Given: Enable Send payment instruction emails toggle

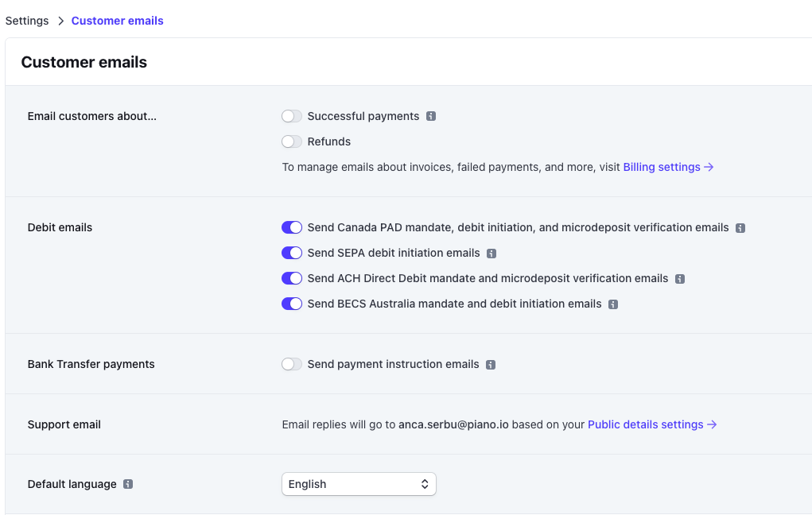Looking at the screenshot, I should click(292, 364).
